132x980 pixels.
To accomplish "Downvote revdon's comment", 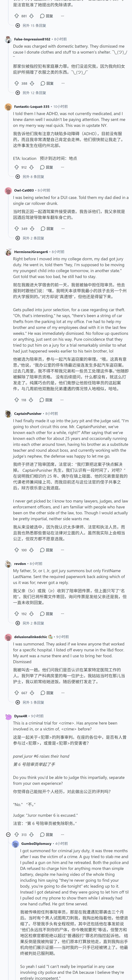I will tap(32, 614).
